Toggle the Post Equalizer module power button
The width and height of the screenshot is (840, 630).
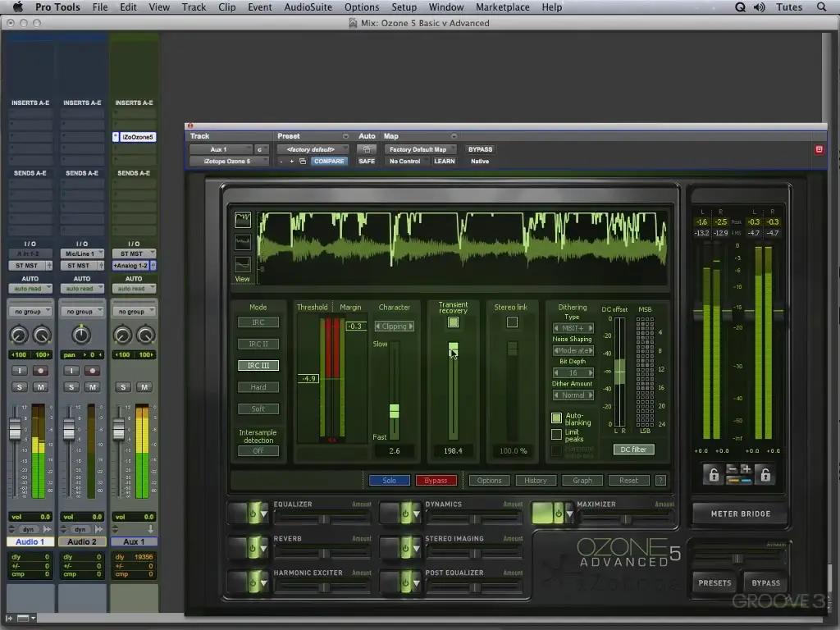point(405,582)
